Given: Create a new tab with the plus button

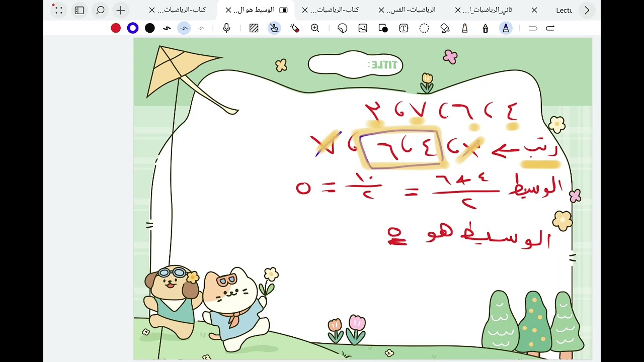Looking at the screenshot, I should (121, 10).
